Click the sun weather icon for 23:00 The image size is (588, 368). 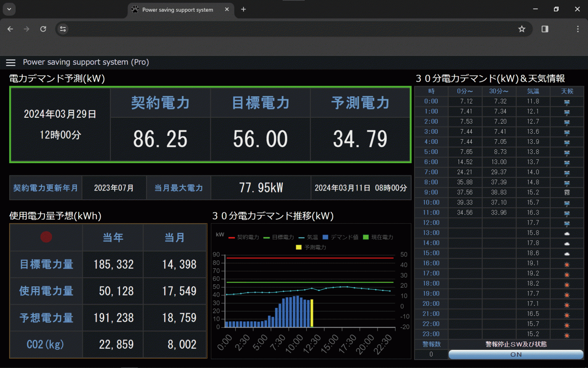(567, 335)
